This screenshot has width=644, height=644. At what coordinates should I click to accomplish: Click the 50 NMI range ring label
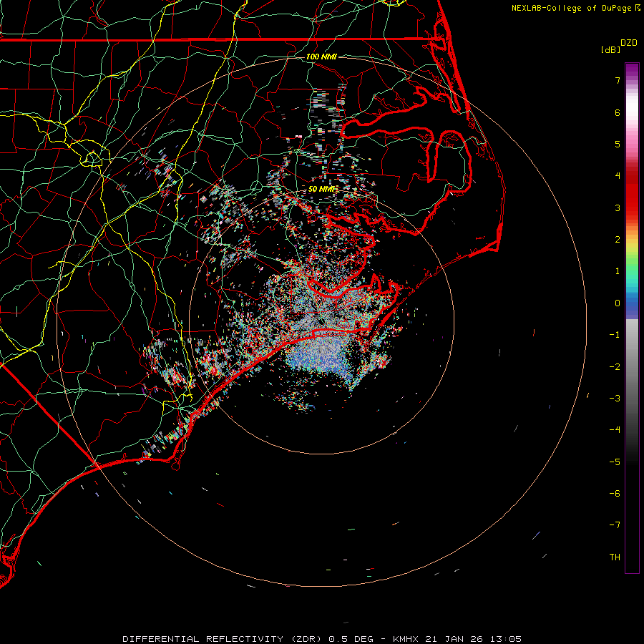[321, 189]
